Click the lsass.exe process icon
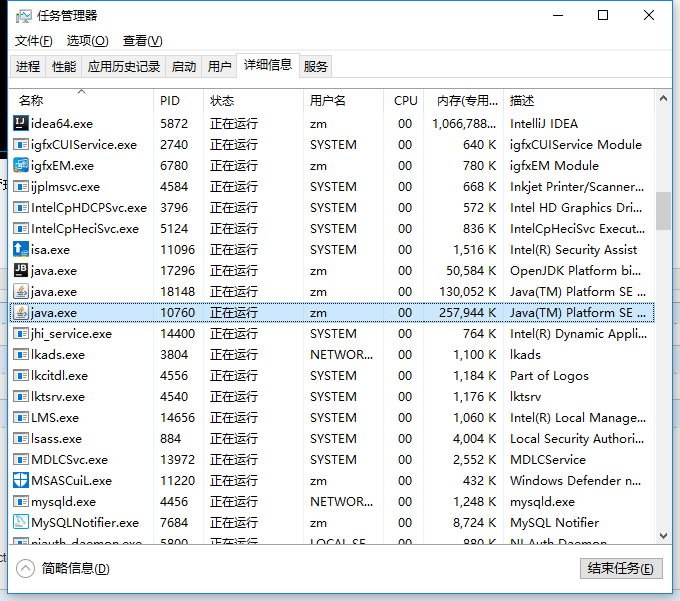The height and width of the screenshot is (601, 680). click(x=21, y=438)
